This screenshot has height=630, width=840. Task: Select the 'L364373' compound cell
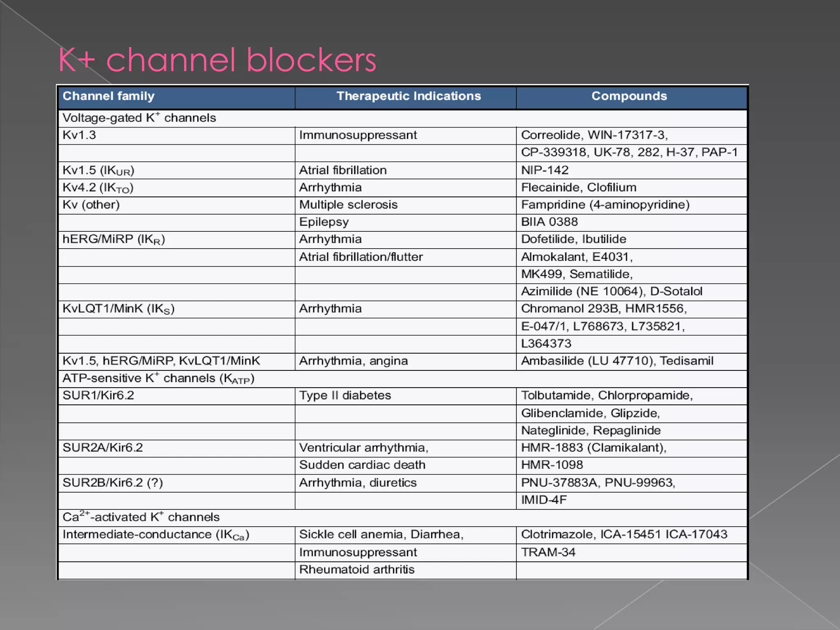click(x=632, y=344)
